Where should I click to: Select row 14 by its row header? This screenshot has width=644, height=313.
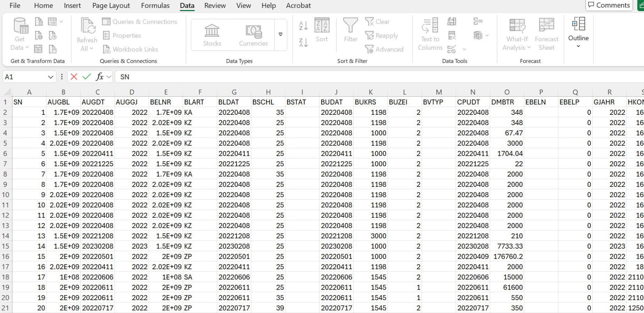6,236
